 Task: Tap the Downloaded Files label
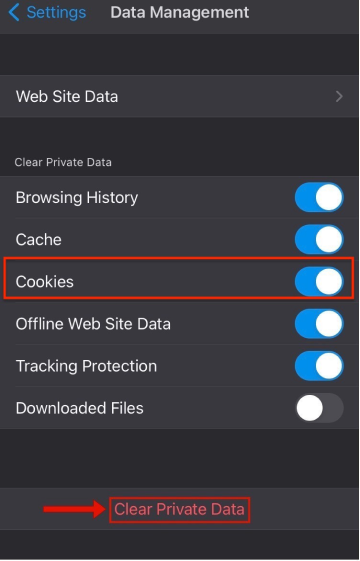79,408
